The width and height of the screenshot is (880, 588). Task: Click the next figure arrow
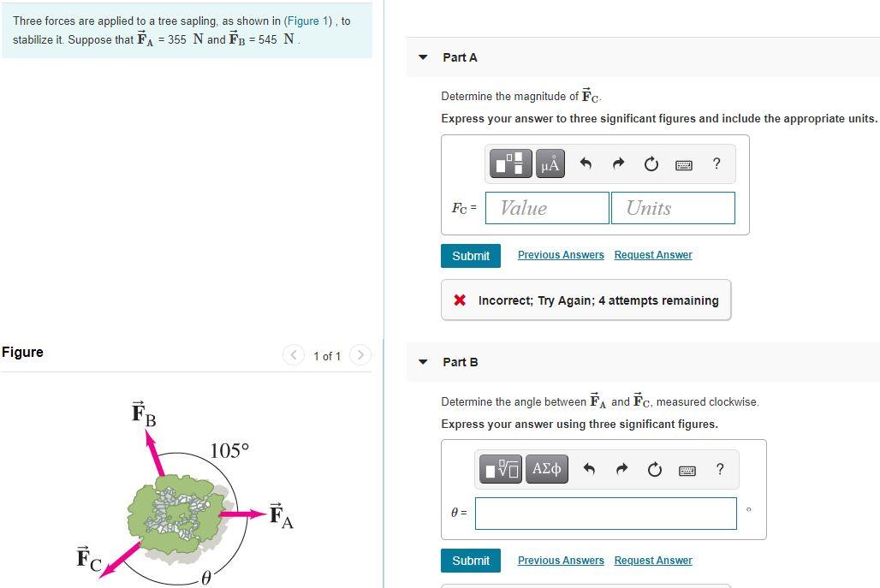click(x=360, y=355)
